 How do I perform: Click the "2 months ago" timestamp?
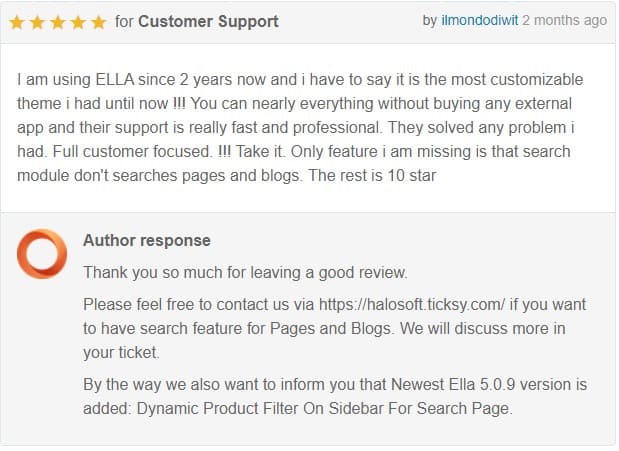[x=565, y=21]
